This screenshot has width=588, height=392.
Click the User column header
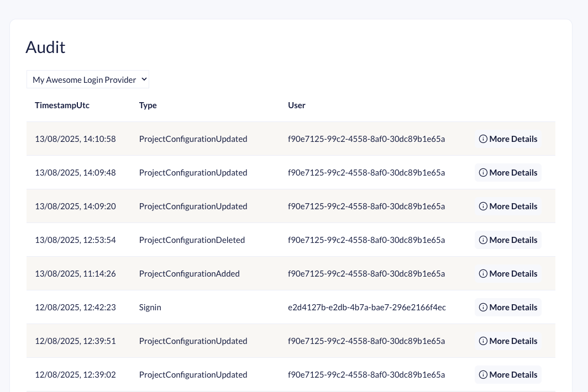pyautogui.click(x=296, y=105)
